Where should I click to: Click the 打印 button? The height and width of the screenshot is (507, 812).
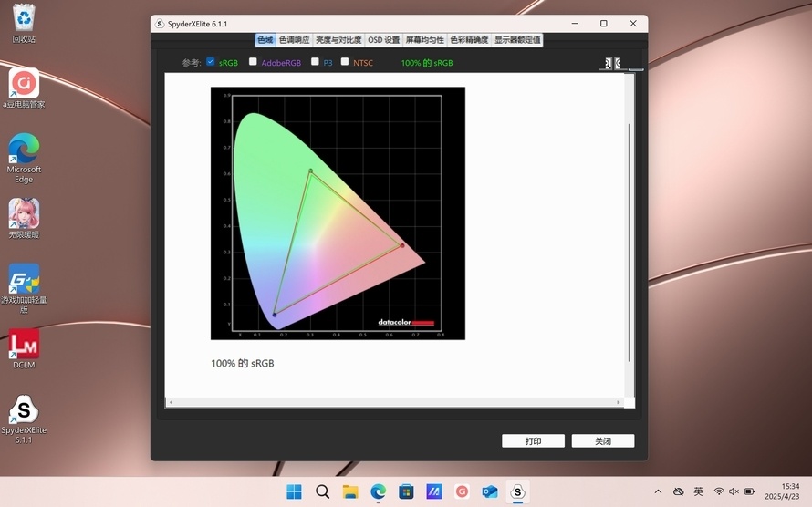coord(533,441)
